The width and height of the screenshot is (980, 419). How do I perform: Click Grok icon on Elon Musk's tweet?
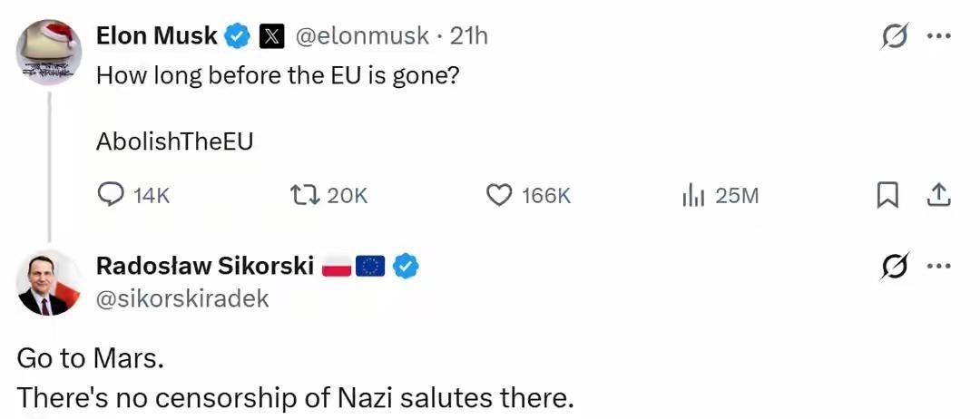pyautogui.click(x=893, y=36)
